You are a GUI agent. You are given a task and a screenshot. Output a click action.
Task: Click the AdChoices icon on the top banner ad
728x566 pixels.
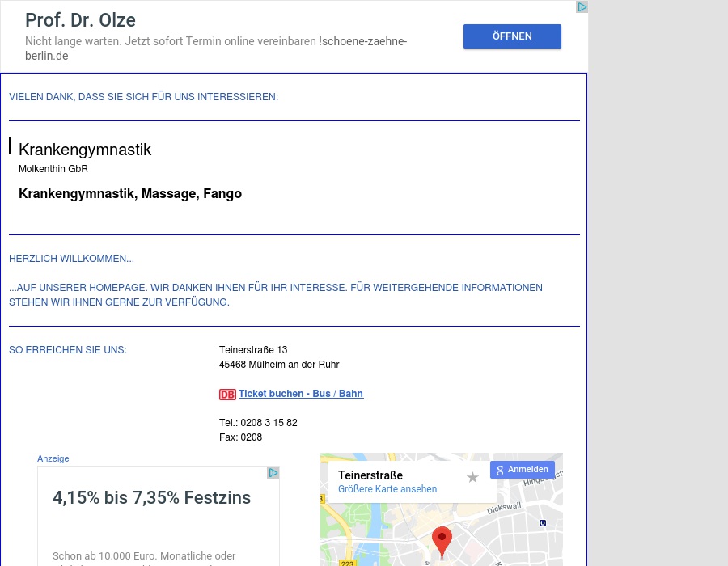coord(582,7)
